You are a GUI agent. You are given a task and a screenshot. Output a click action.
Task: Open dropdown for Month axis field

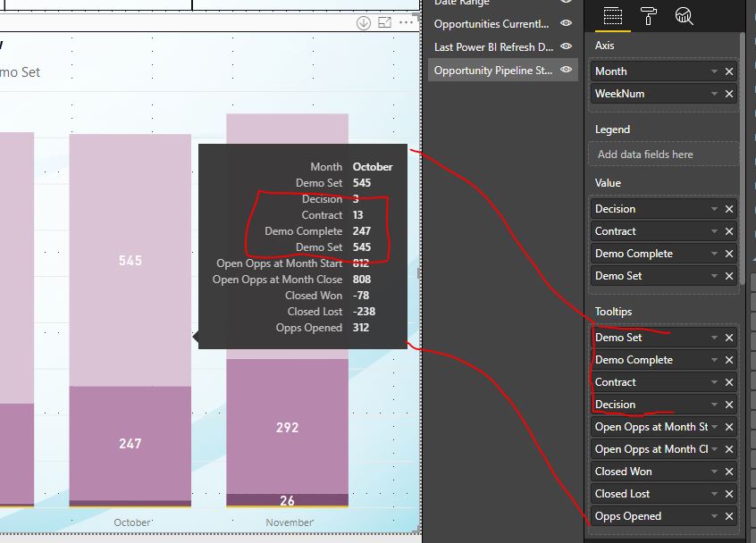coord(714,71)
